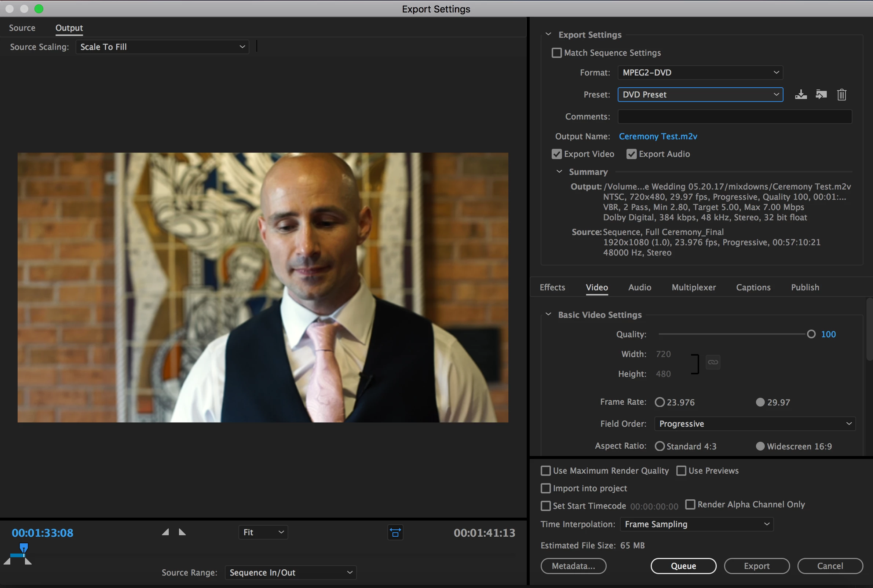Uncheck the Export Audio checkbox

(631, 154)
